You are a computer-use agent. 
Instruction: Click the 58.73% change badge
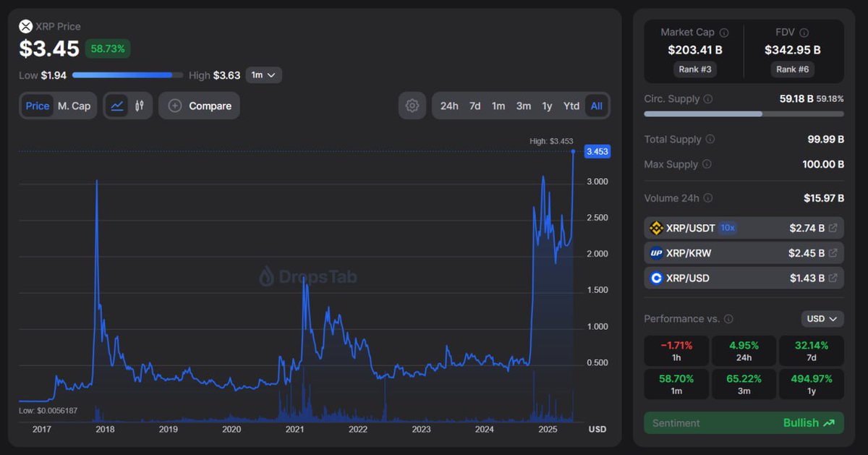click(x=108, y=48)
